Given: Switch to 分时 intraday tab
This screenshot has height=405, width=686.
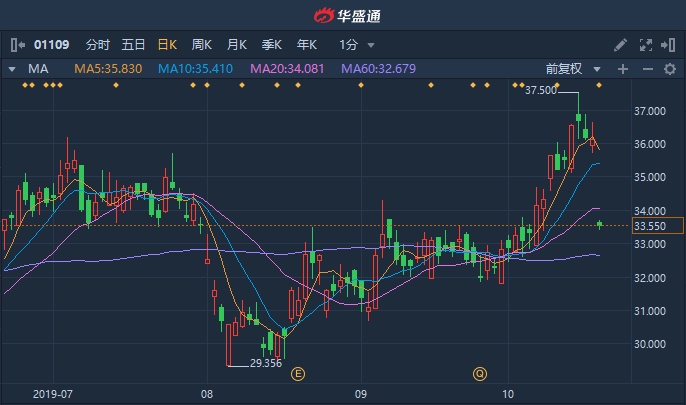Looking at the screenshot, I should point(98,45).
